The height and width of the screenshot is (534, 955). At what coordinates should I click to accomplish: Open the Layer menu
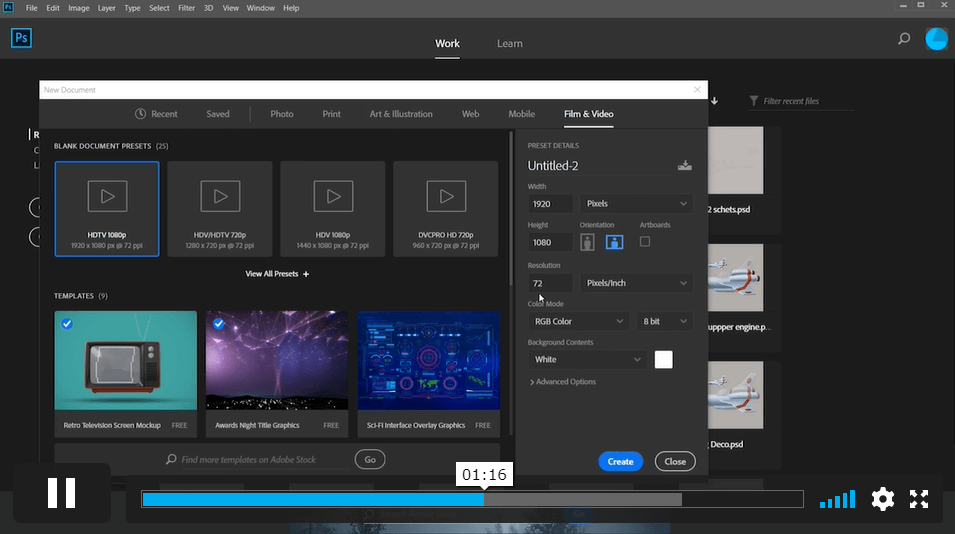tap(107, 8)
